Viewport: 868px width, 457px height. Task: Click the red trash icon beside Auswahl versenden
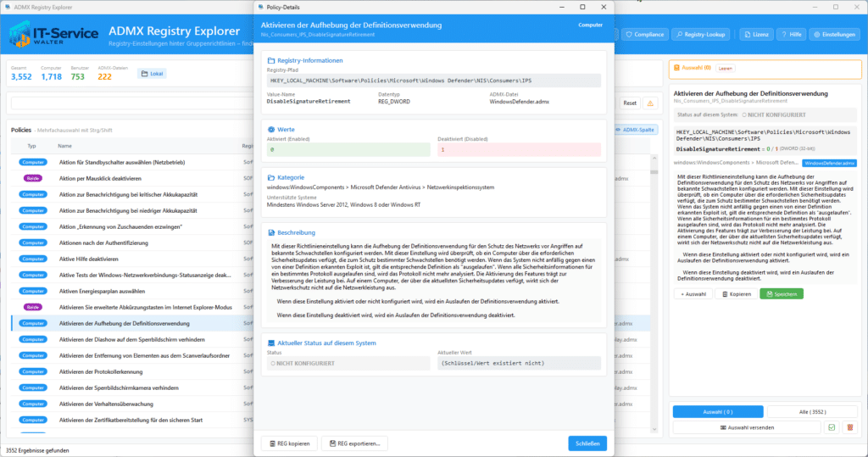(x=850, y=427)
